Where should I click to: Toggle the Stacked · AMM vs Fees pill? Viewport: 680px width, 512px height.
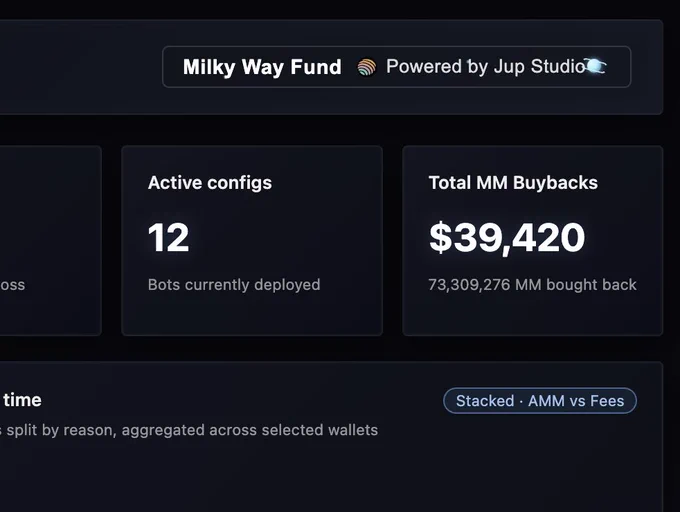click(x=540, y=401)
